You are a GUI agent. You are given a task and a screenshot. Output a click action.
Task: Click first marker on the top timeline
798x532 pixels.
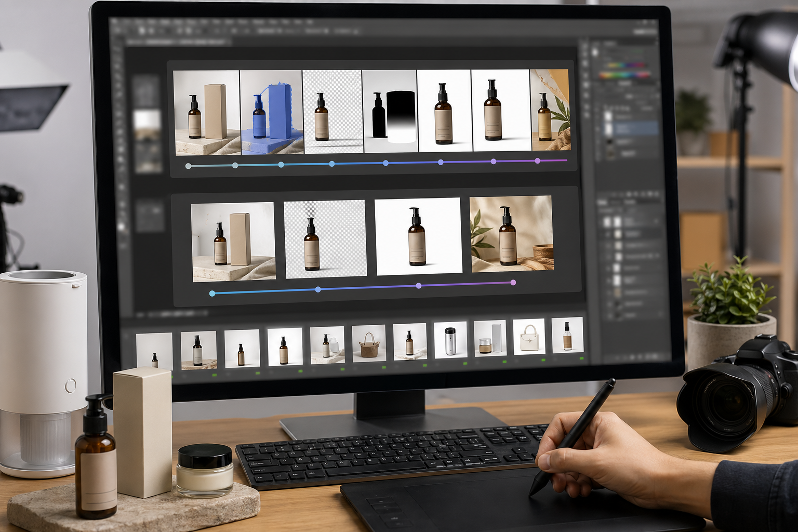point(188,166)
